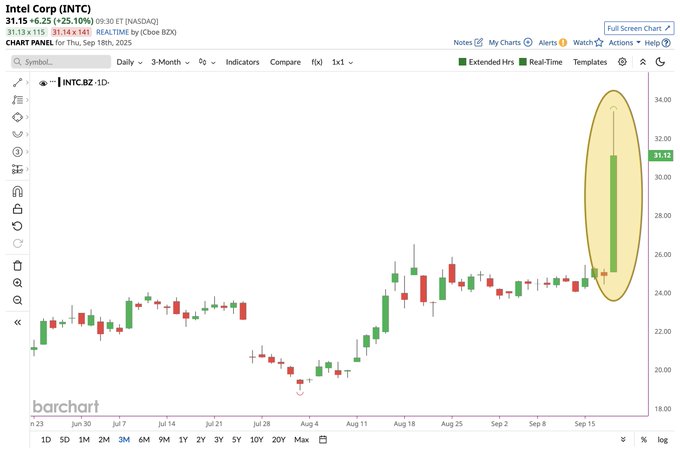This screenshot has height=451, width=680.
Task: Click the Full Screen Chart button
Action: tap(639, 28)
